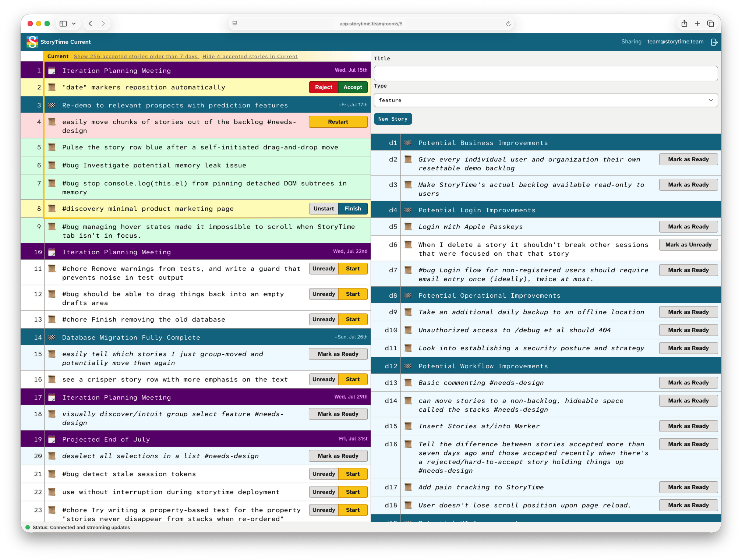Click story icon for #discovery marketing page
Image resolution: width=742 pixels, height=560 pixels.
(52, 209)
